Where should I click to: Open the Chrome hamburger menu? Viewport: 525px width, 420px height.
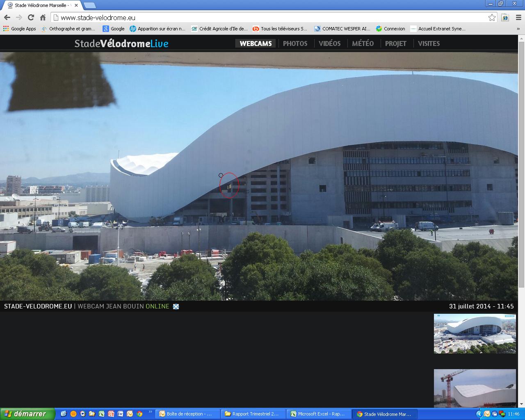[x=518, y=17]
